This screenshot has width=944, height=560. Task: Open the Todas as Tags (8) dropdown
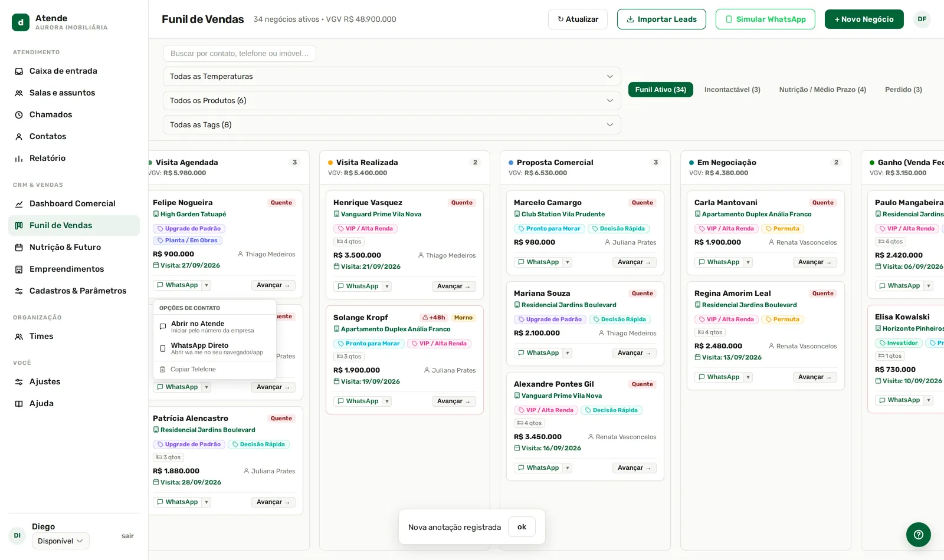392,125
